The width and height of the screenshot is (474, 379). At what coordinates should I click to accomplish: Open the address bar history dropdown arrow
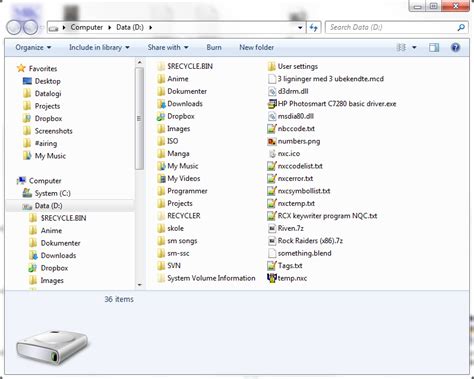click(x=300, y=27)
